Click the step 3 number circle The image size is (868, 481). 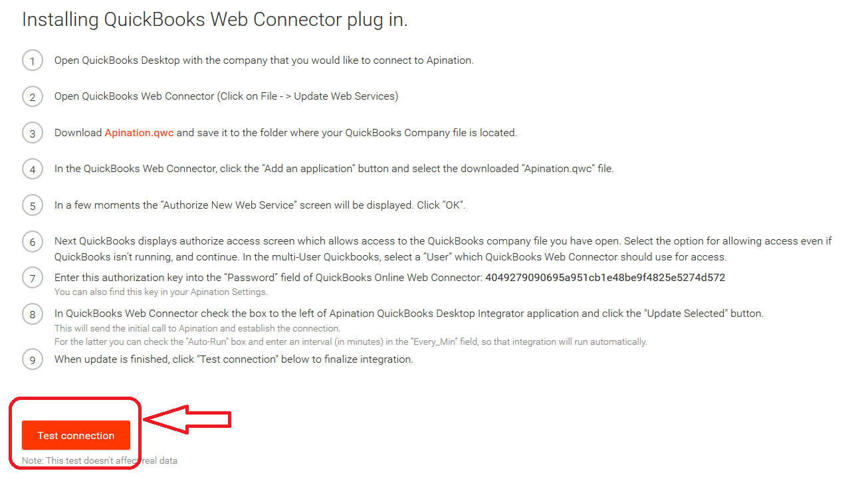33,133
